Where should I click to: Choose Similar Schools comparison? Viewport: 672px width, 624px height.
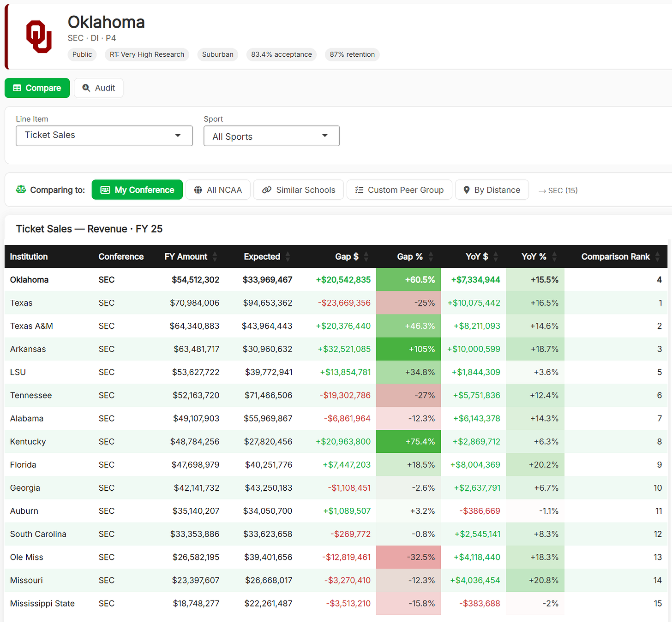pyautogui.click(x=299, y=190)
